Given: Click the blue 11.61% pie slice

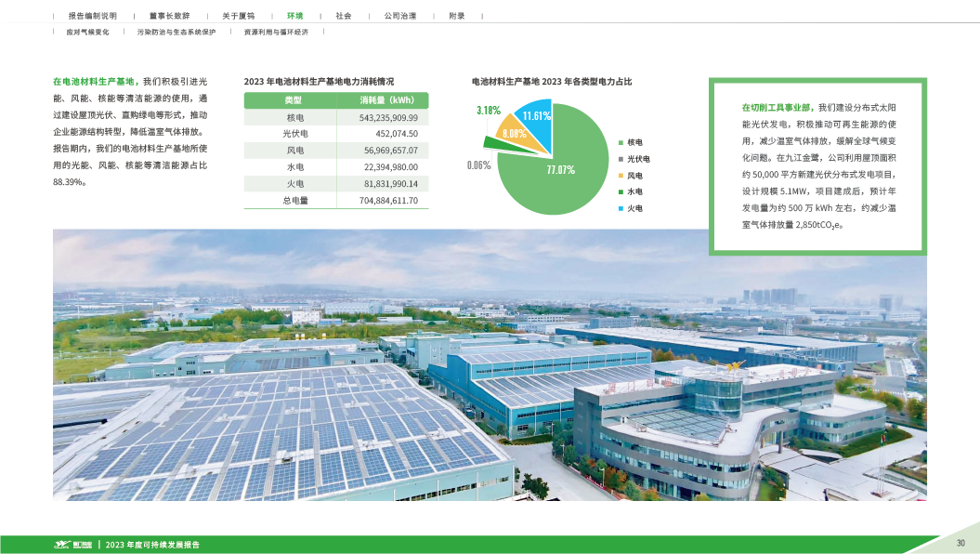Looking at the screenshot, I should pyautogui.click(x=538, y=116).
